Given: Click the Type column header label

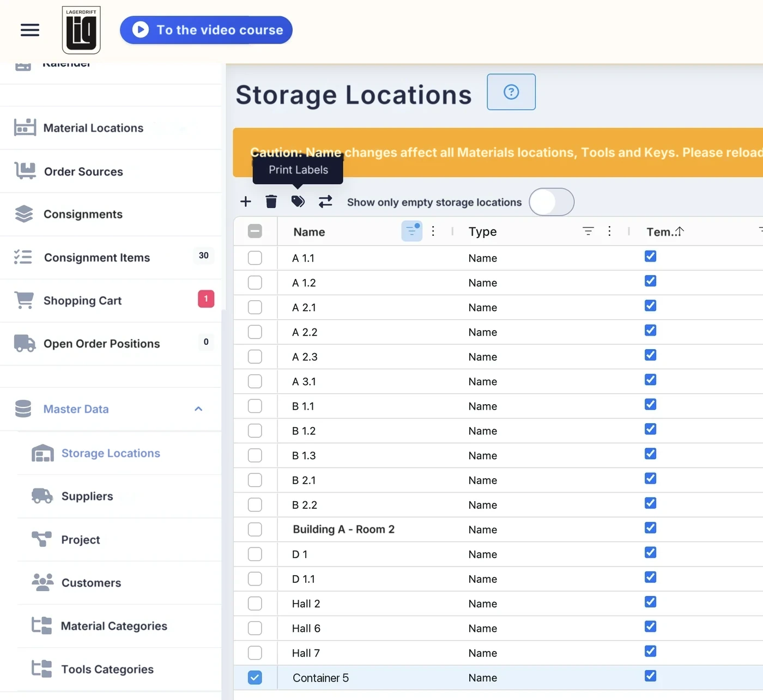Looking at the screenshot, I should [x=482, y=232].
